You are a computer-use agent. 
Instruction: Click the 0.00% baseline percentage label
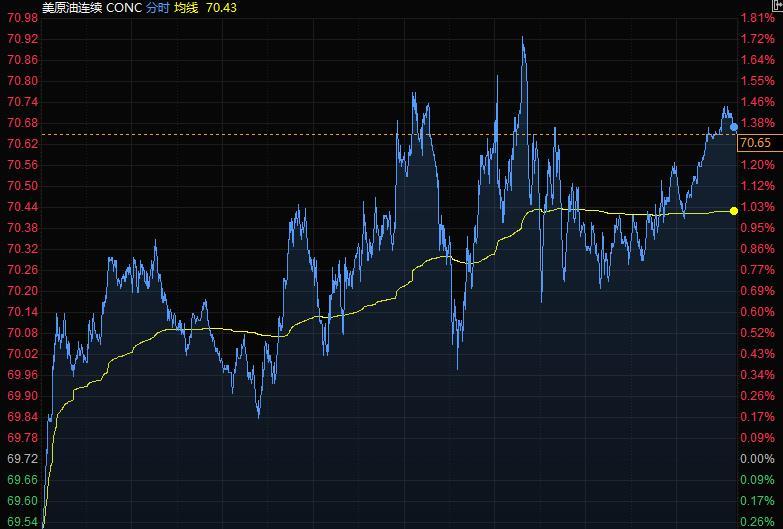click(x=757, y=459)
